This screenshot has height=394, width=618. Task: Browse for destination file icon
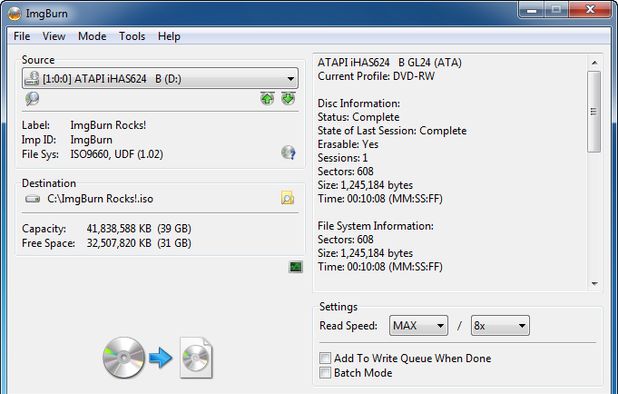pos(287,198)
